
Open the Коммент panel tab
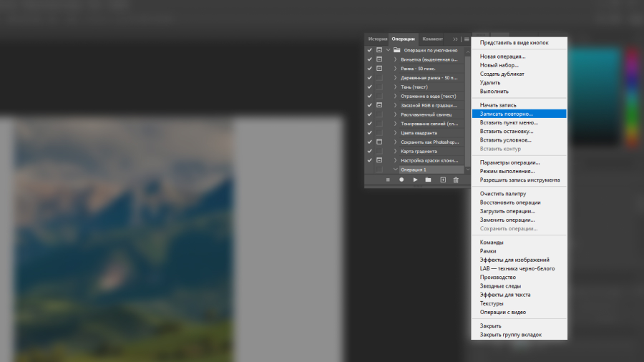[x=432, y=39]
